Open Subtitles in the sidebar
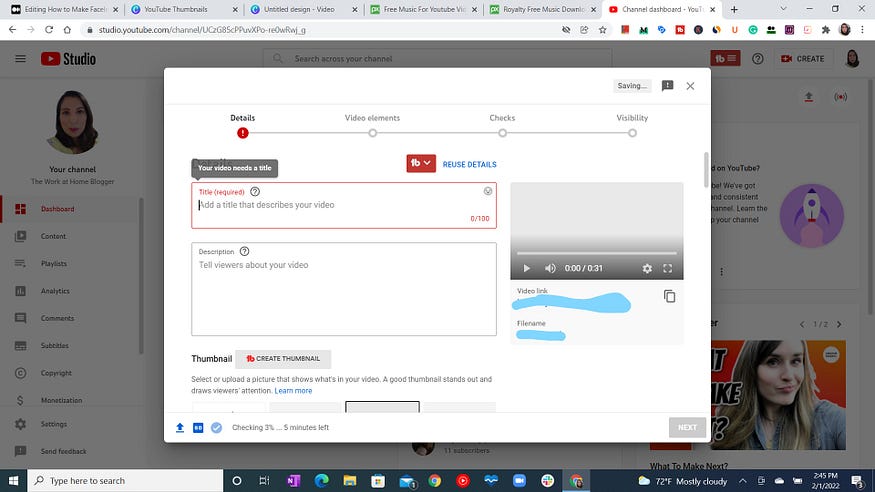 [71, 345]
